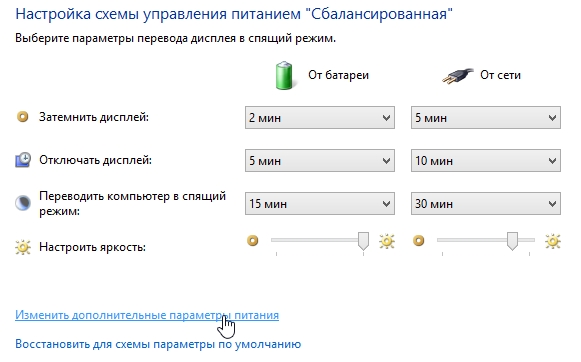The height and width of the screenshot is (362, 581).
Task: Click the dim icon of plugged-in brightness slider
Action: (419, 241)
